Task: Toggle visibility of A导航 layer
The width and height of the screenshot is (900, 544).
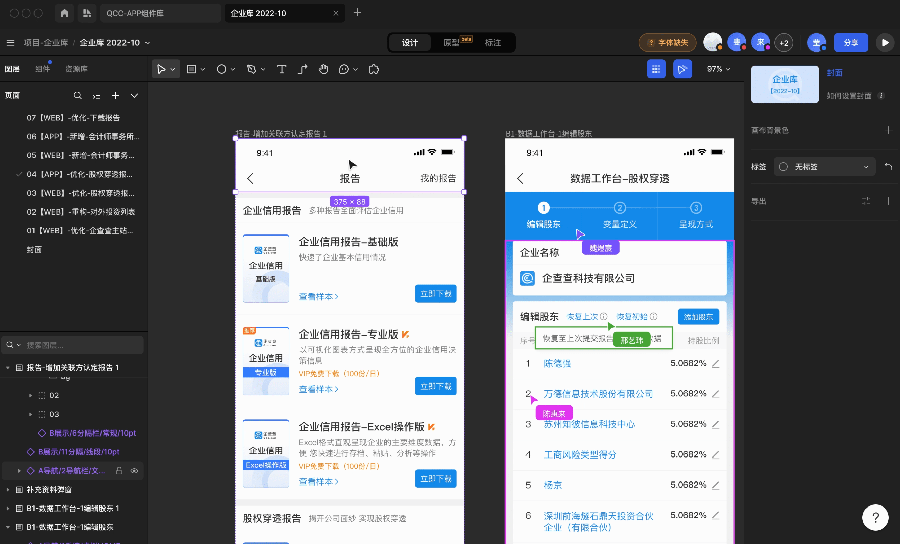Action: click(135, 469)
